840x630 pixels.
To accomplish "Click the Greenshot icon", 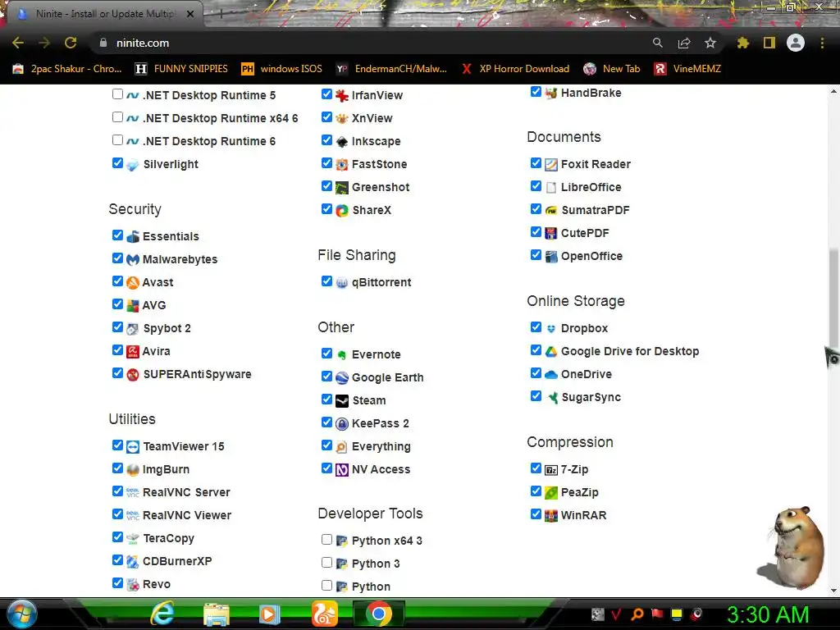I will [342, 188].
